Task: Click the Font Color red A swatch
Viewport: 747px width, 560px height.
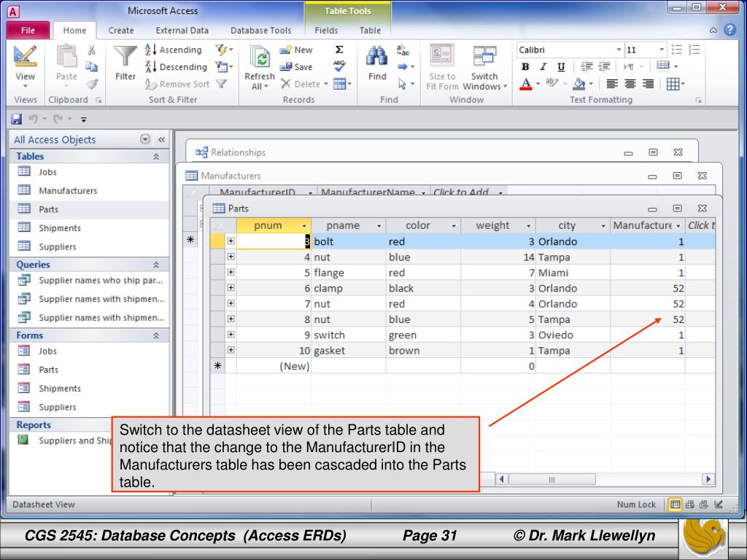Action: [525, 85]
